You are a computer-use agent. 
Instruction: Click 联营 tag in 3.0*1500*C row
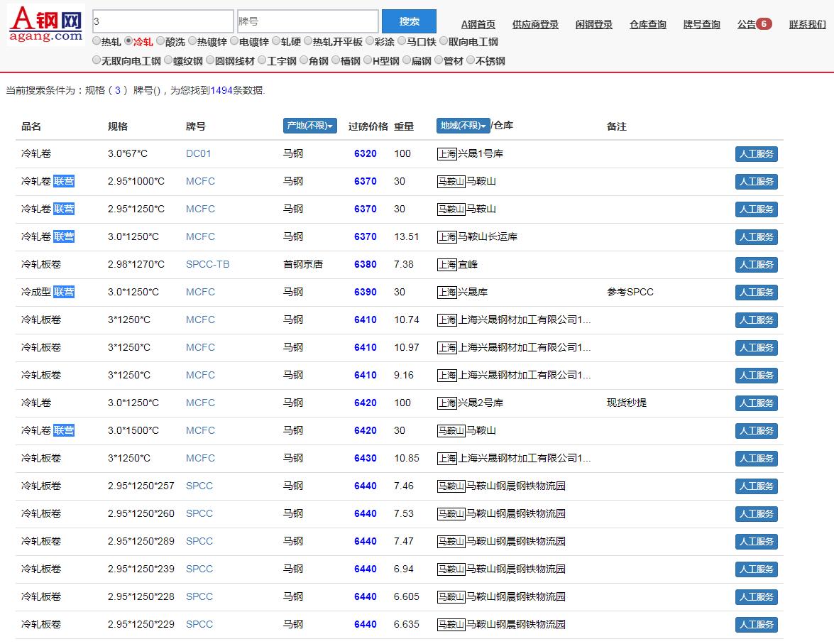[x=64, y=430]
